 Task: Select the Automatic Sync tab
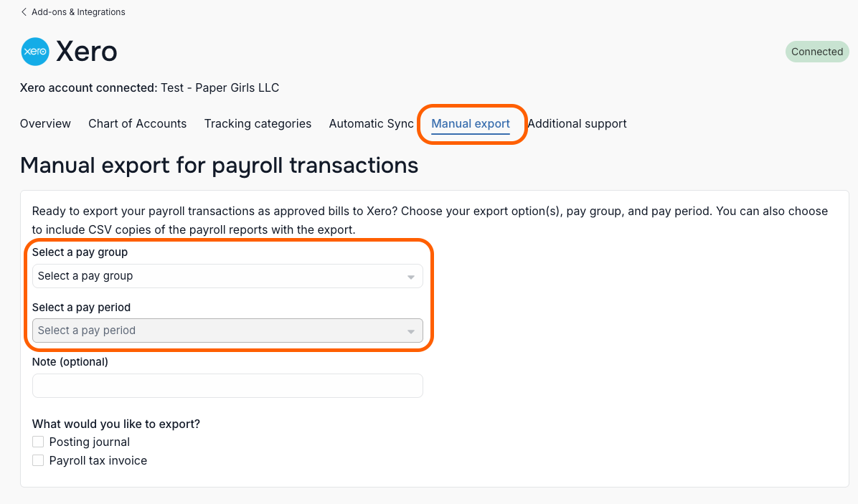point(371,123)
